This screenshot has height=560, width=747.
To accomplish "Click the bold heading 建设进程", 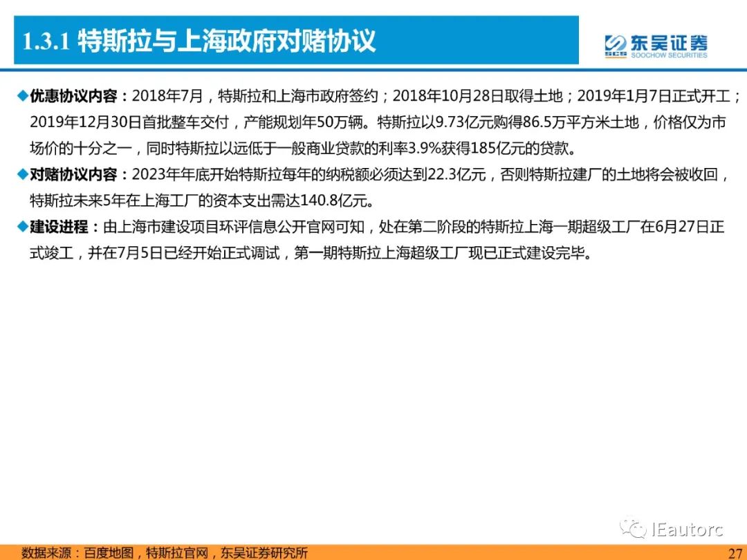I will click(x=59, y=226).
